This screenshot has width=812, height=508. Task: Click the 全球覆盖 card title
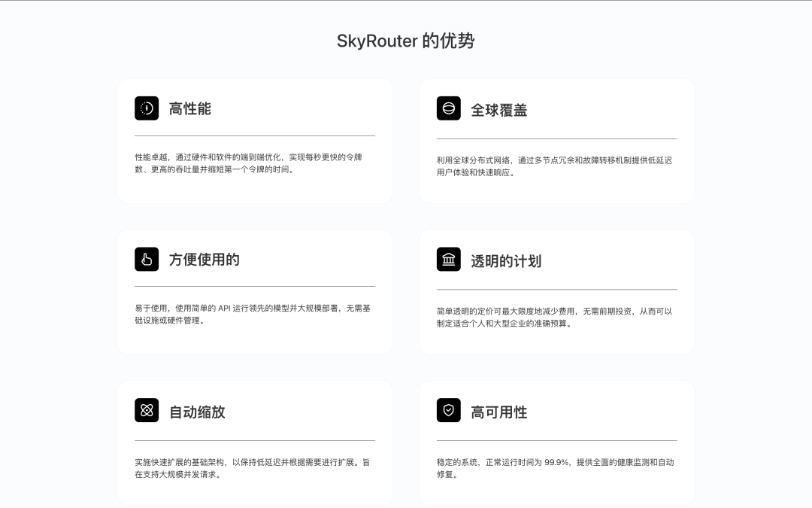[498, 111]
